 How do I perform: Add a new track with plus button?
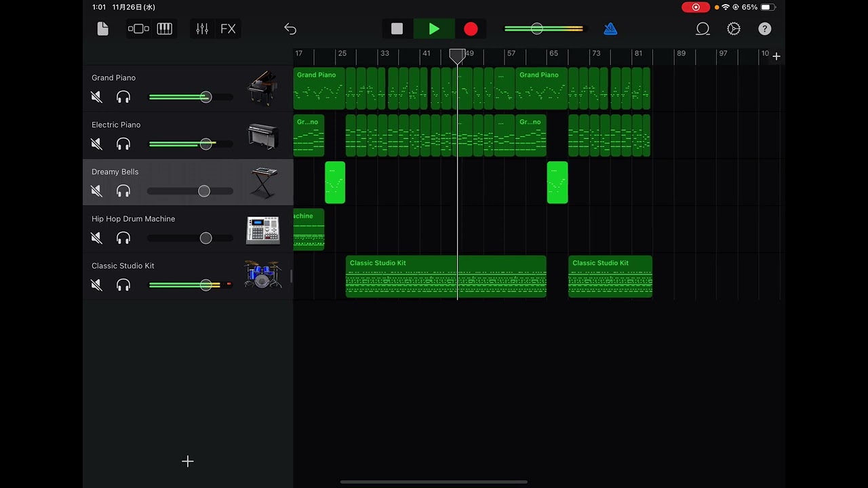(x=188, y=462)
